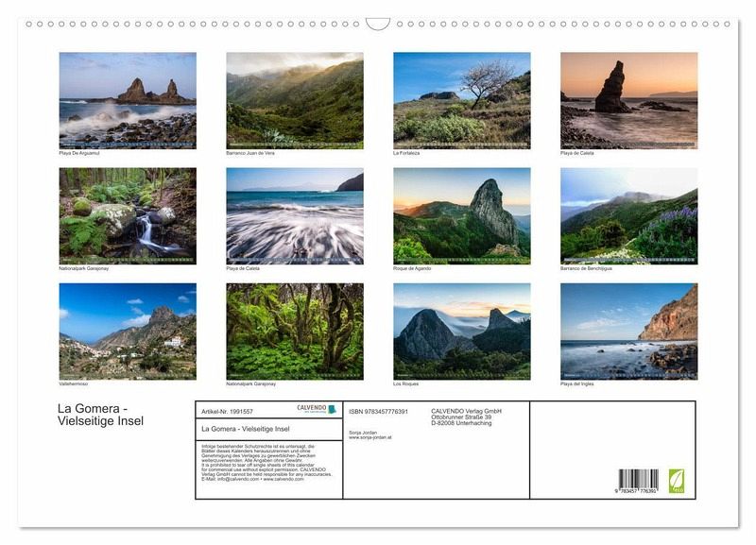Viewport: 756px width, 545px height.
Task: Open the La Fortaleza tree photo
Action: [461, 100]
